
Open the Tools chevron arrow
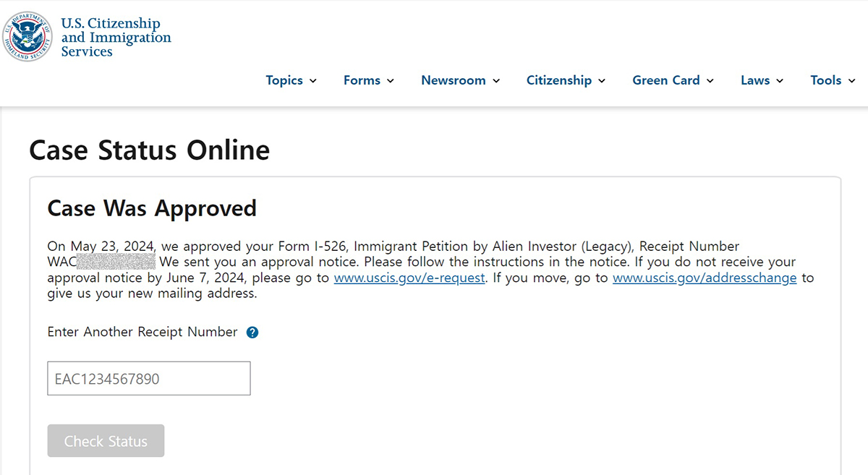coord(852,81)
